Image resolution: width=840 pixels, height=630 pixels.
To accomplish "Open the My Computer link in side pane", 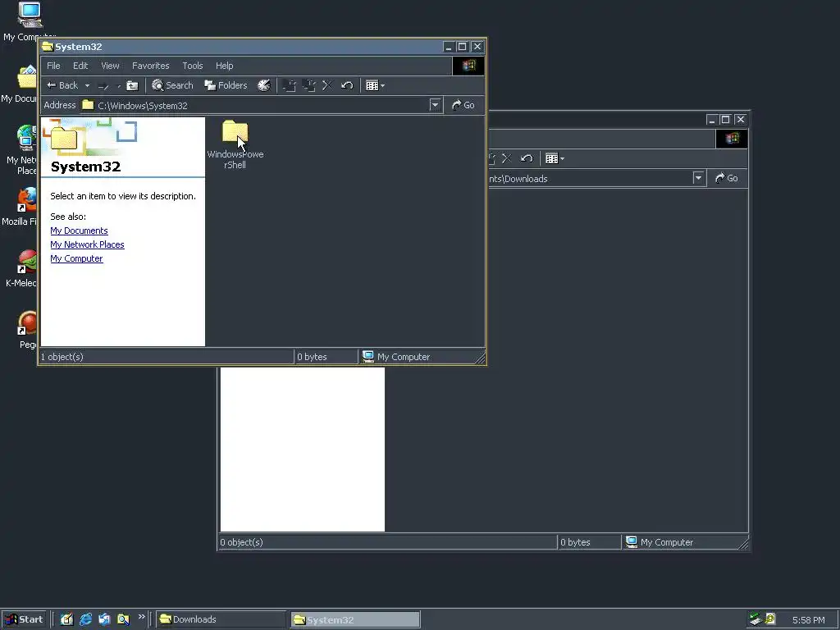I will coord(76,258).
